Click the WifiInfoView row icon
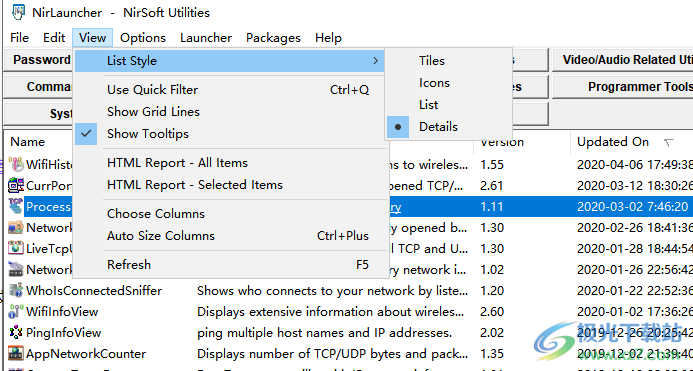 coord(16,312)
